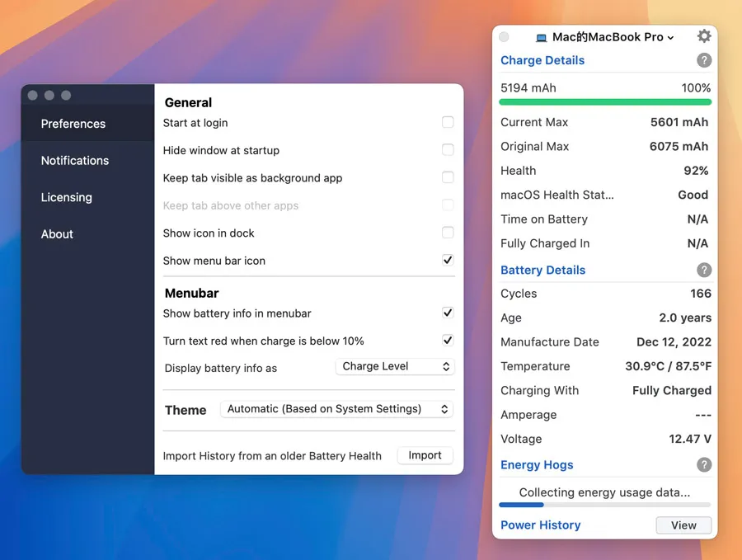Open the Theme dropdown menu
This screenshot has width=742, height=560.
pyautogui.click(x=336, y=409)
